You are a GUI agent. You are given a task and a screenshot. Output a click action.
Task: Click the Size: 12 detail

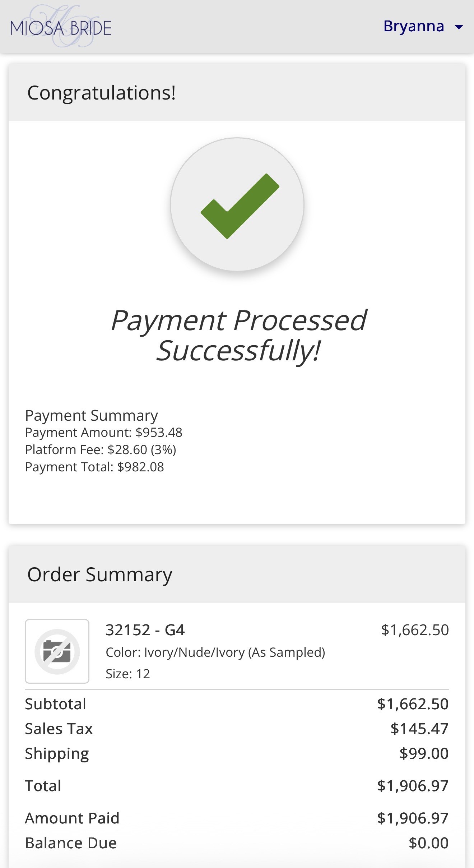pyautogui.click(x=127, y=674)
